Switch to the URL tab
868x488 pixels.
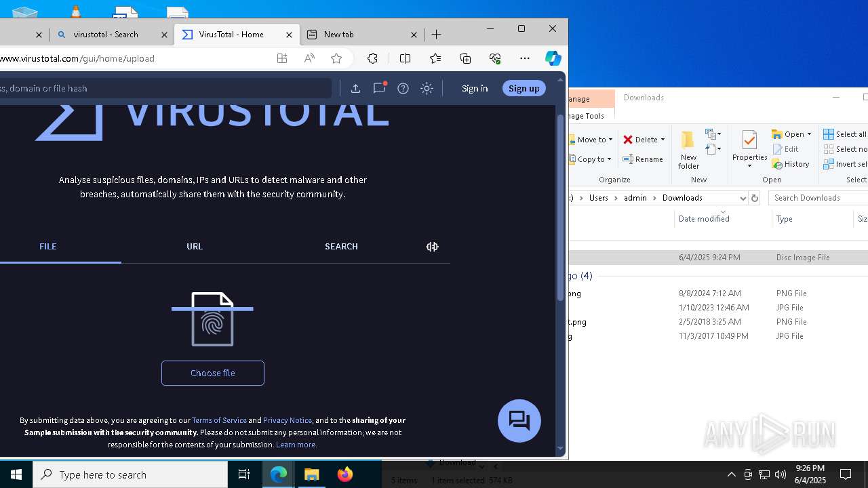click(x=195, y=247)
